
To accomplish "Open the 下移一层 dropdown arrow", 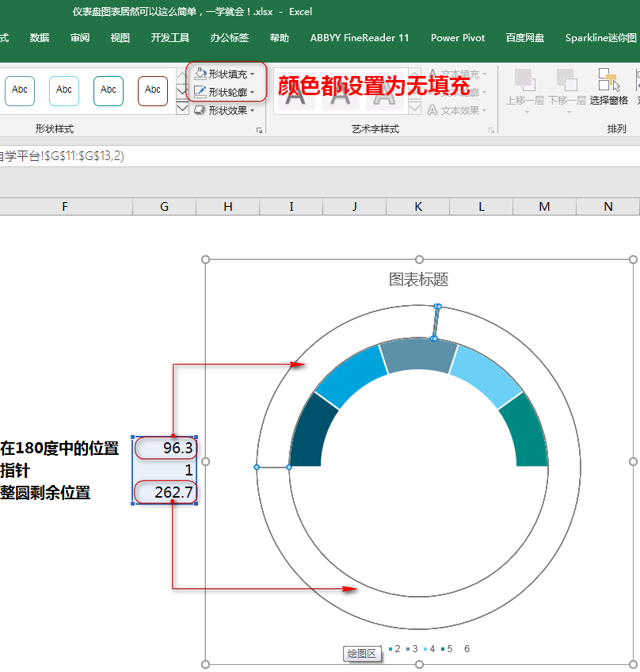I will (569, 113).
